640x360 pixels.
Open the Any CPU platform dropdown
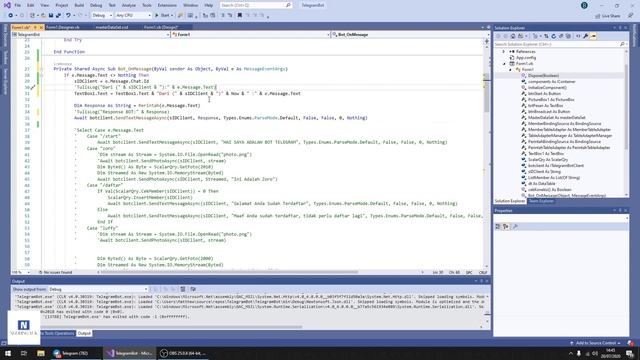[x=133, y=16]
